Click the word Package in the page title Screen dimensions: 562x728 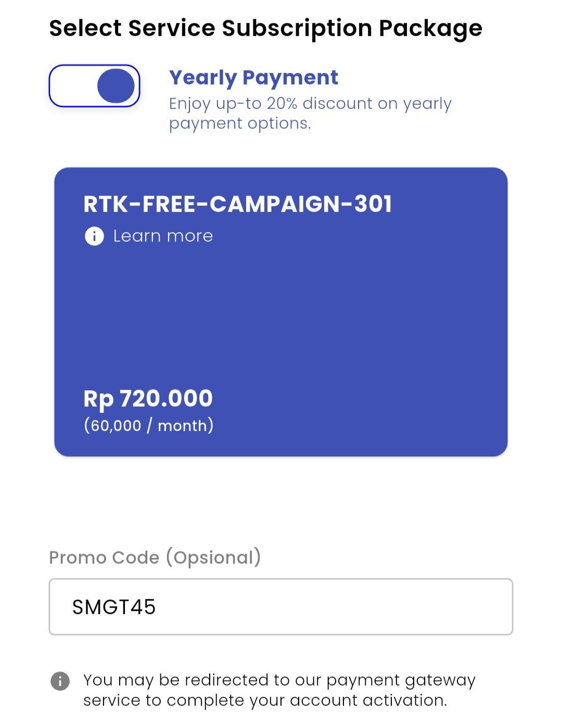click(x=430, y=28)
